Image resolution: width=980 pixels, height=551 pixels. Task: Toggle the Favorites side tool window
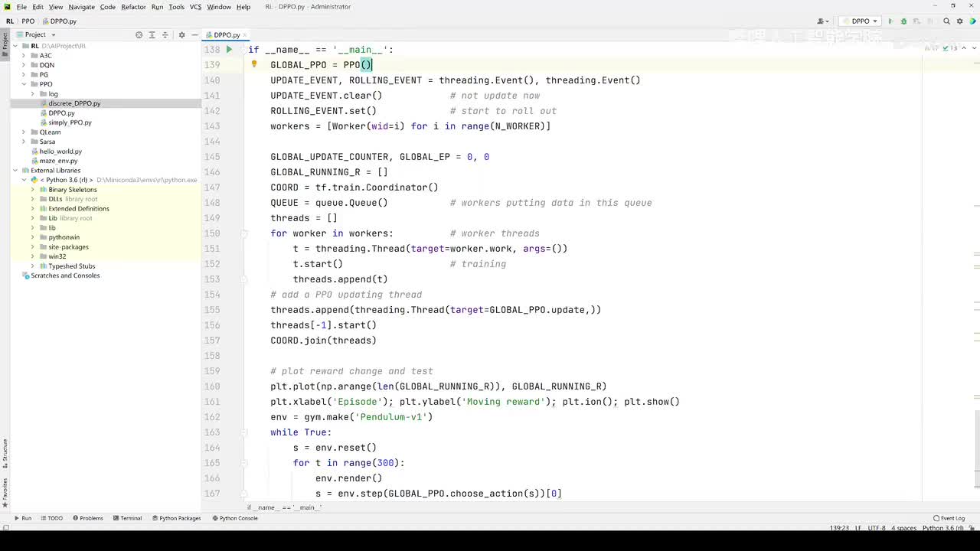click(5, 492)
